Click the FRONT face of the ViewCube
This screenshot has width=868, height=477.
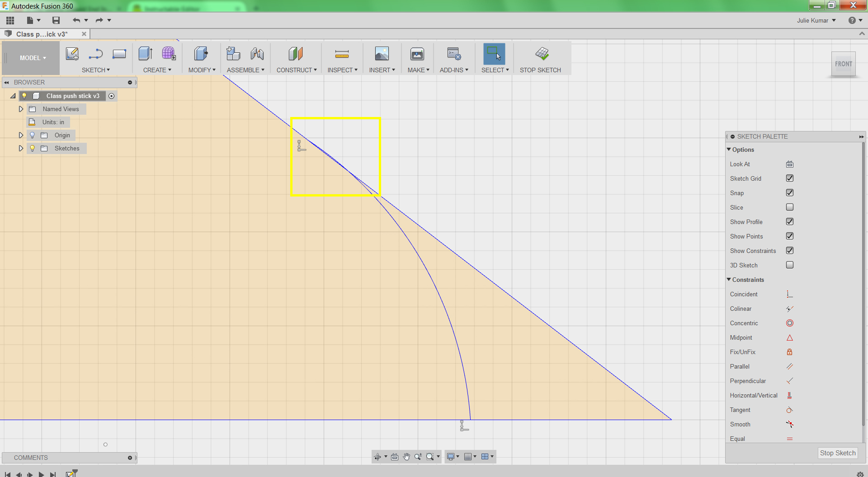(844, 64)
